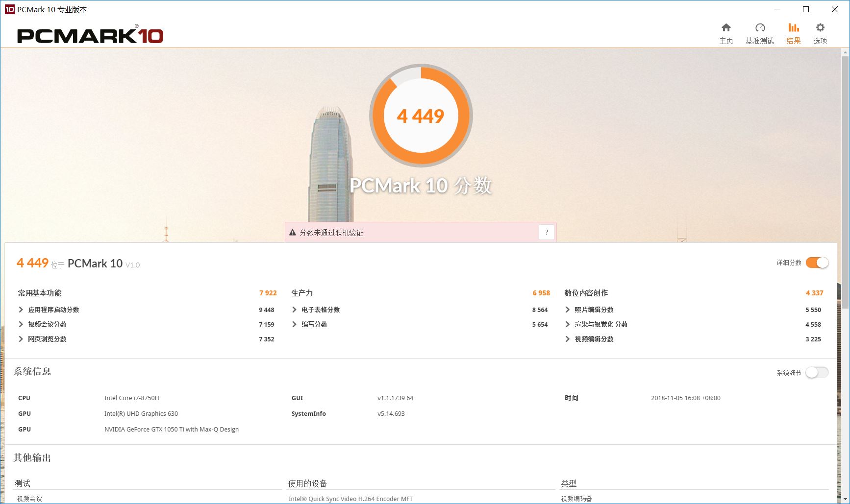Screen dimensions: 850x504
Task: Expand the 视频编辑分数 row
Action: click(567, 339)
